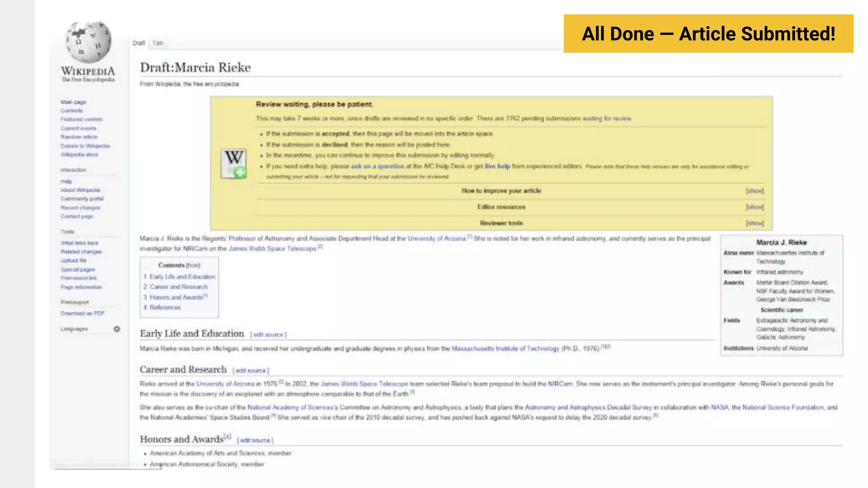Jump to Career and Research contents entry
The height and width of the screenshot is (488, 868).
(178, 287)
